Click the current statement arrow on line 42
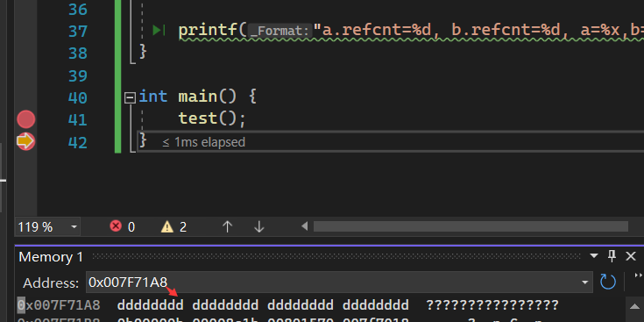 pos(26,141)
